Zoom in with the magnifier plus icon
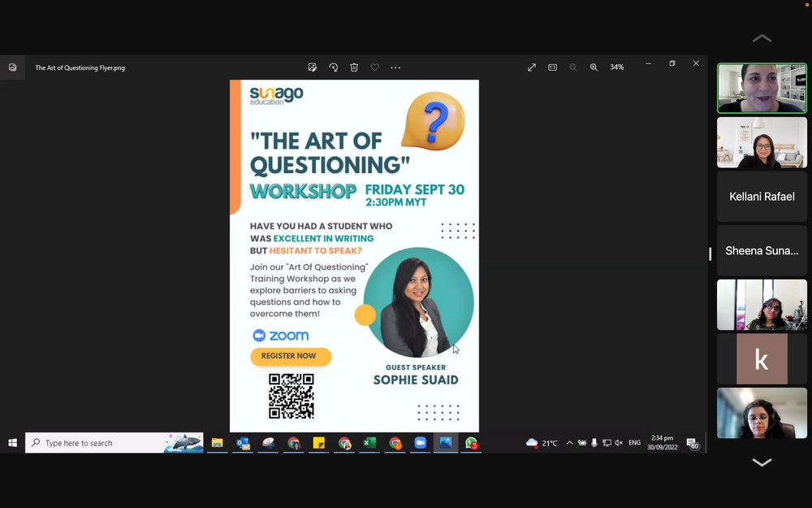Viewport: 812px width, 508px height. pyautogui.click(x=594, y=67)
